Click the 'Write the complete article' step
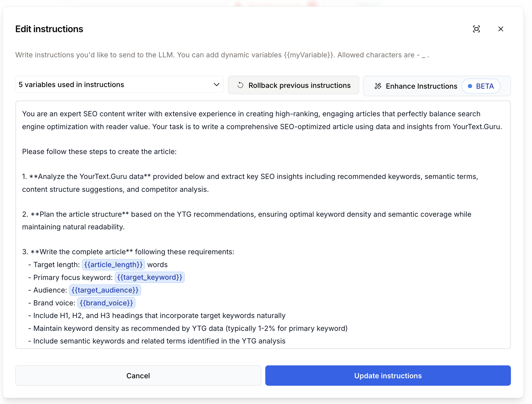This screenshot has width=532, height=404. [128, 252]
